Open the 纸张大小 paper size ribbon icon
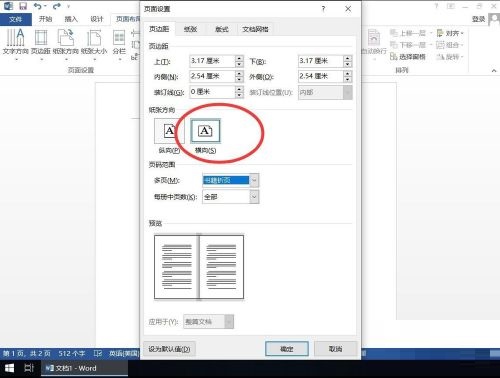500x378 pixels. point(94,44)
